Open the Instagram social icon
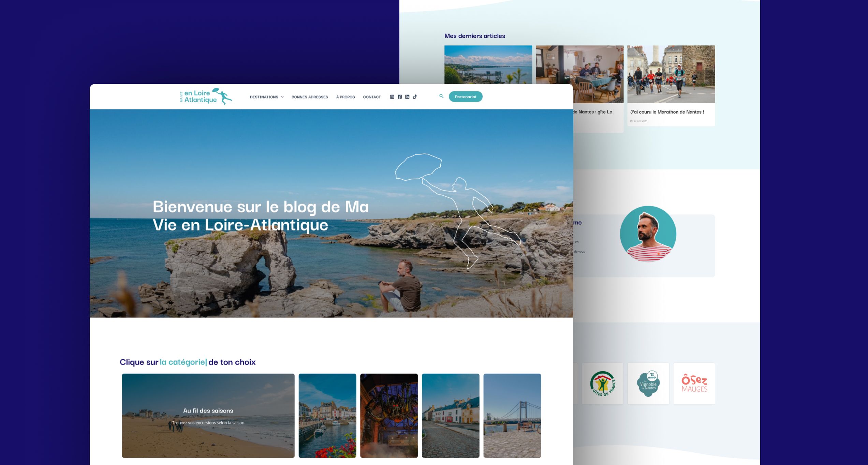 pyautogui.click(x=392, y=97)
